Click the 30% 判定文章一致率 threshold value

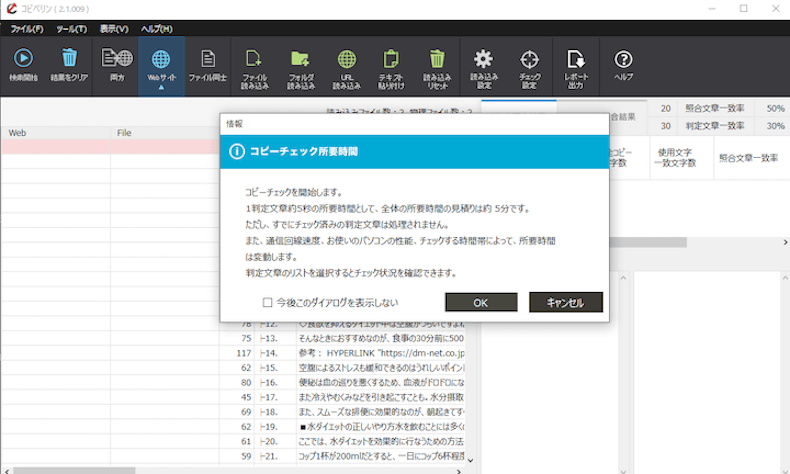[775, 126]
